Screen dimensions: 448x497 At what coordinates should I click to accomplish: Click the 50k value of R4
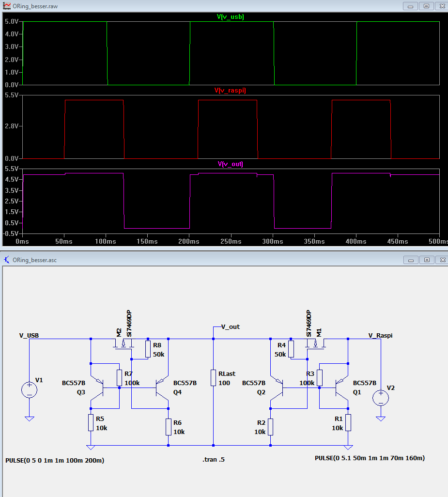point(280,355)
